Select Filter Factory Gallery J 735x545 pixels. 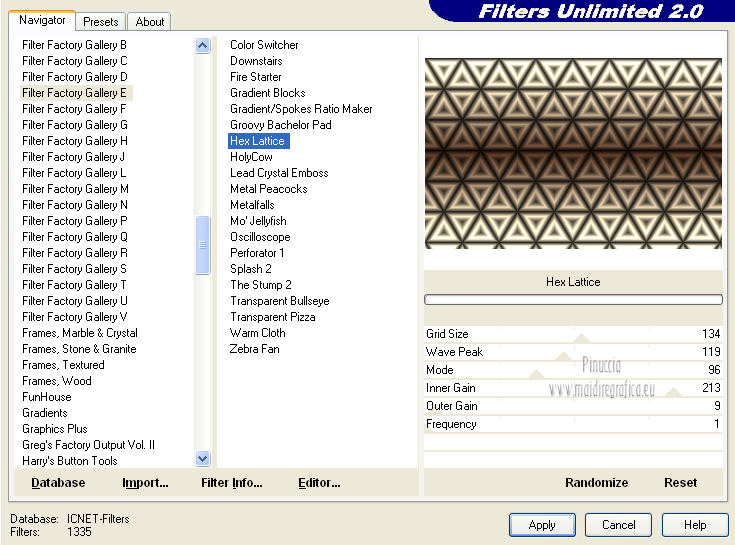coord(73,157)
